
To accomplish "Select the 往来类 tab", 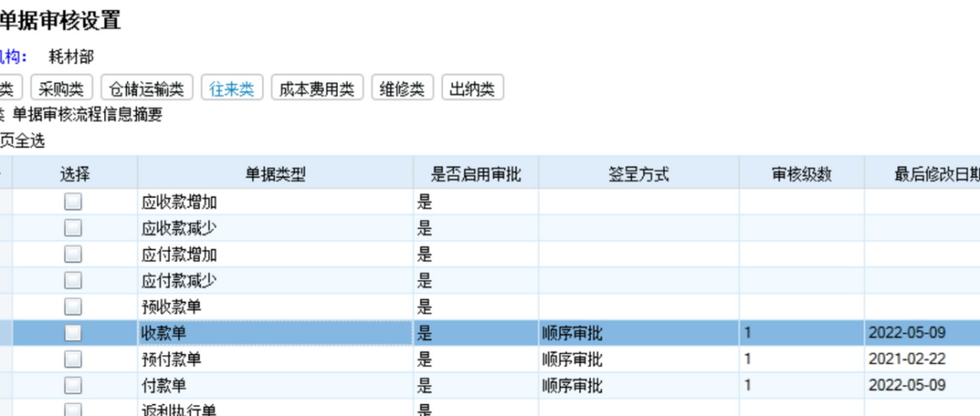I will coord(232,89).
